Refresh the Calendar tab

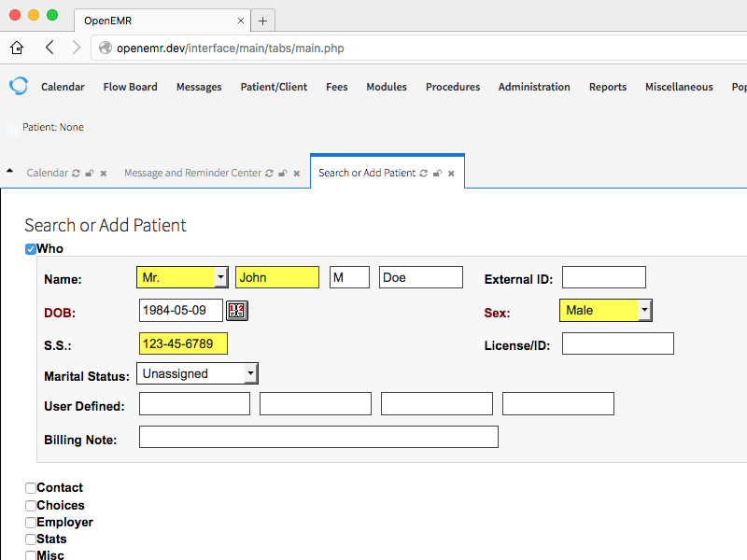[77, 174]
